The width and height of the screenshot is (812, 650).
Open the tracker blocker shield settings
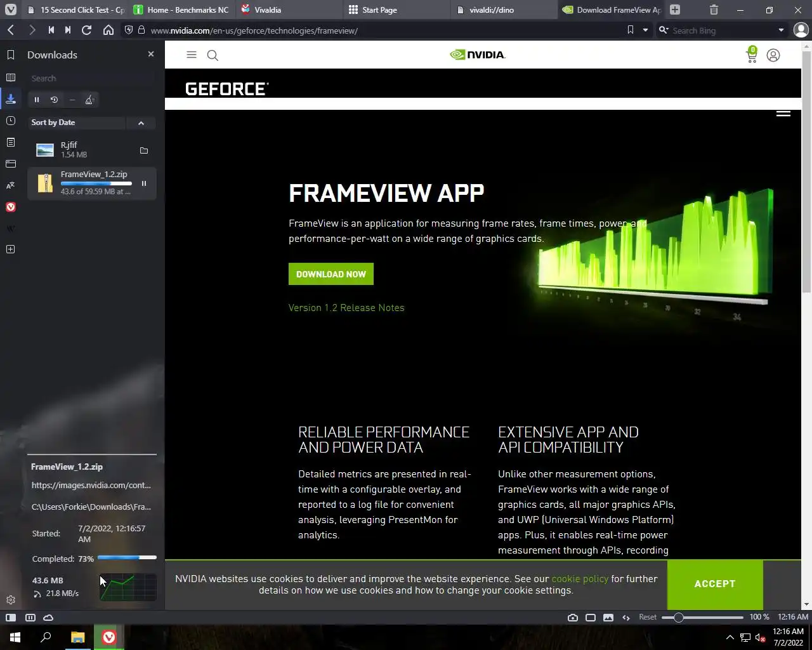pos(129,30)
